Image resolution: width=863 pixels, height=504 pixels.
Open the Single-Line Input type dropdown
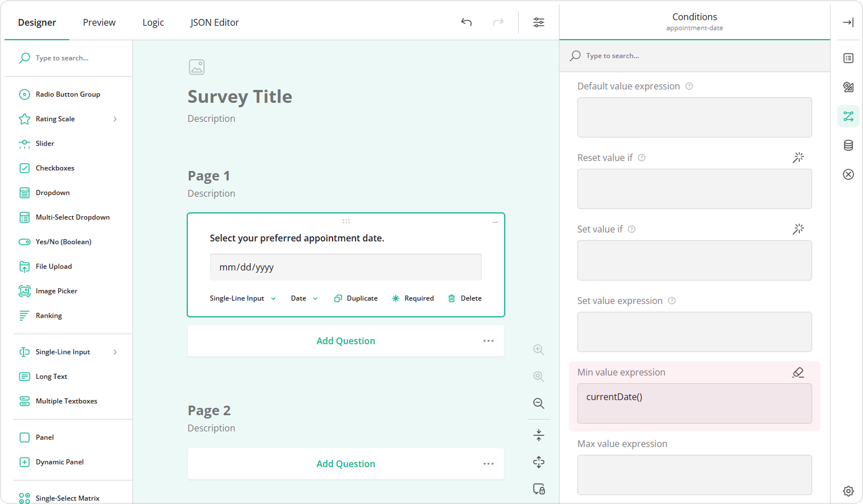(242, 298)
